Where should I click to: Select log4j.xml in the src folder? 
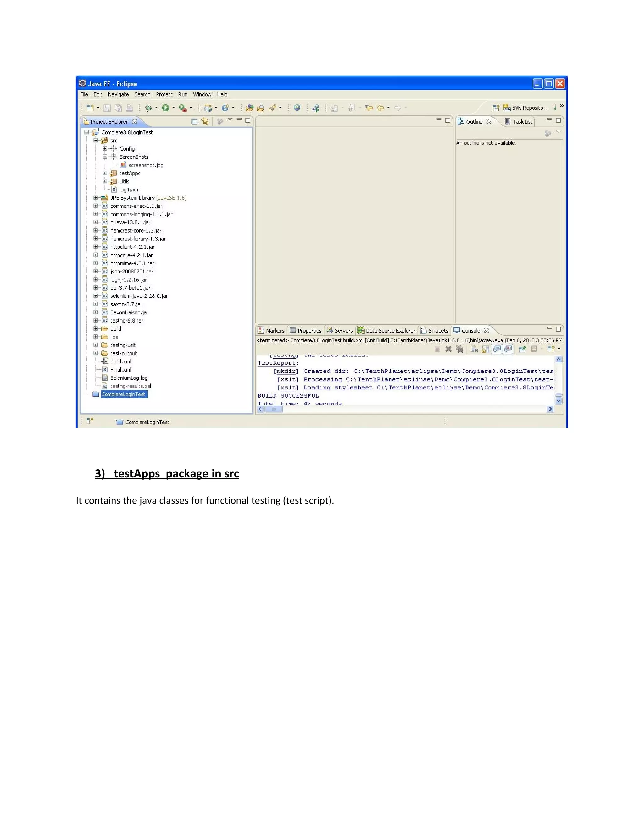[x=130, y=190]
